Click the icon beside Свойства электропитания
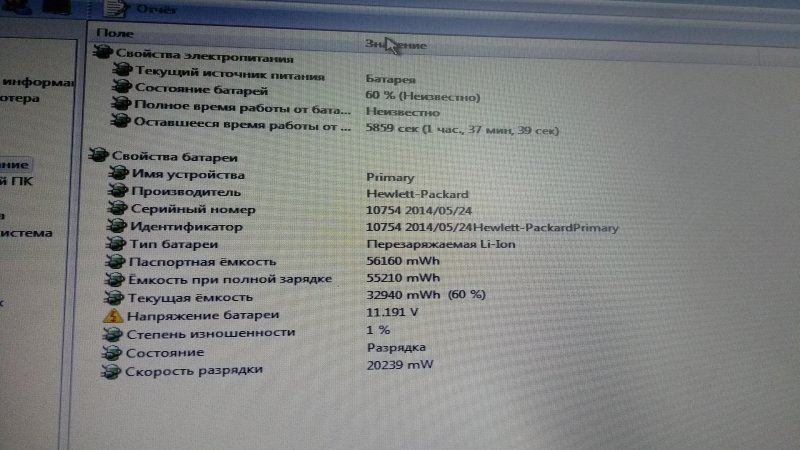Viewport: 800px width, 450px height. point(102,54)
